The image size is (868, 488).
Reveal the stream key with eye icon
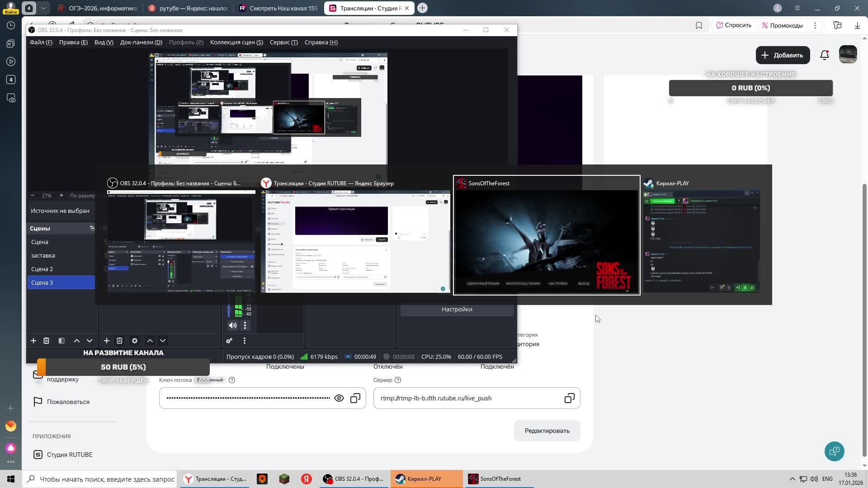point(339,398)
